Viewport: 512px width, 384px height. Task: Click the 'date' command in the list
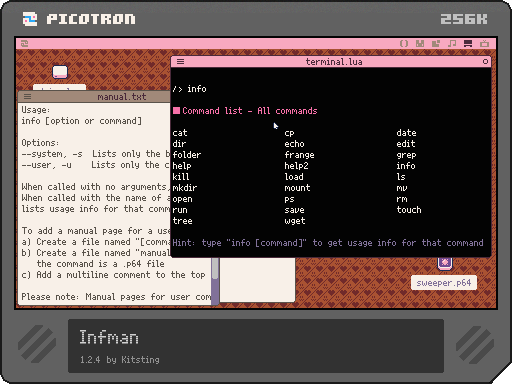(406, 133)
